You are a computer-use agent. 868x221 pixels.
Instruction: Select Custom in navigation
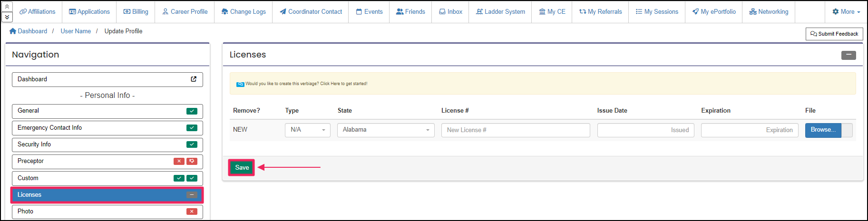tap(107, 178)
